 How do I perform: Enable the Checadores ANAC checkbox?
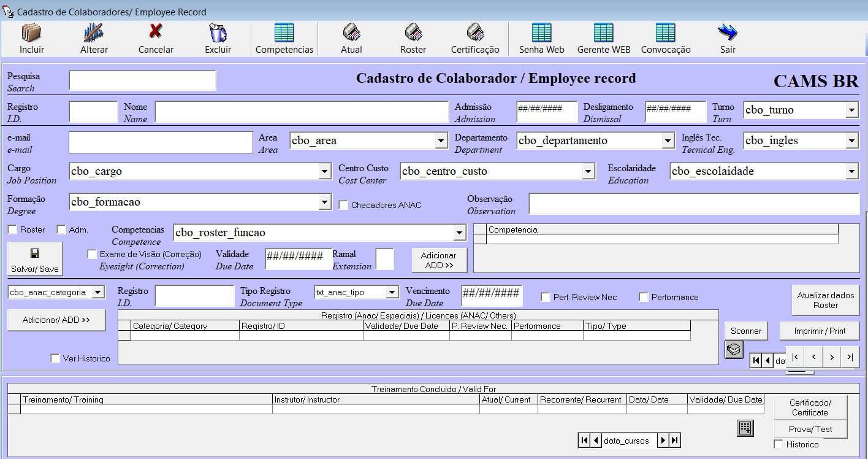point(344,205)
